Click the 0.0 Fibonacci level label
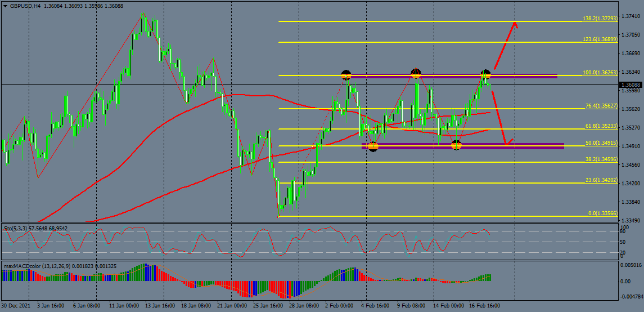644x312 pixels. point(603,213)
